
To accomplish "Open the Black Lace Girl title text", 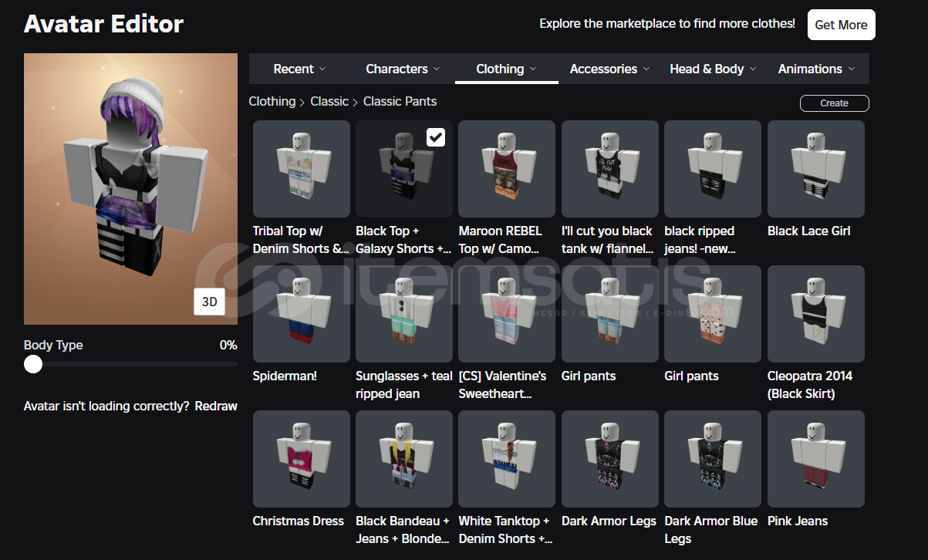I will pos(809,231).
